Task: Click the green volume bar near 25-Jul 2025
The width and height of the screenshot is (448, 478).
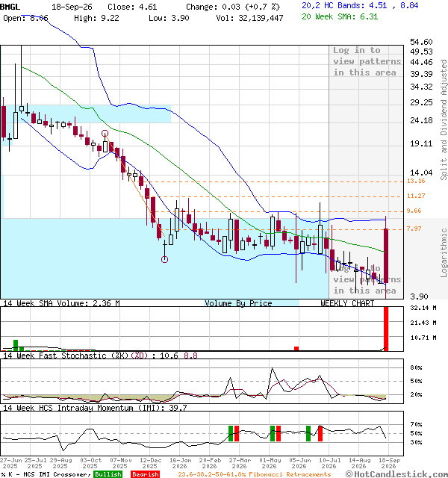Action: coord(16,345)
